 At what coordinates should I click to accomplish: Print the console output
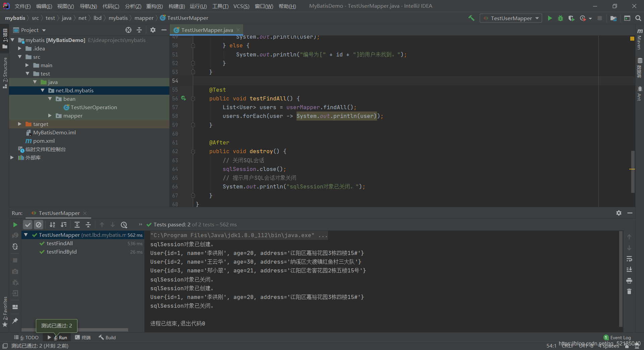pyautogui.click(x=629, y=280)
